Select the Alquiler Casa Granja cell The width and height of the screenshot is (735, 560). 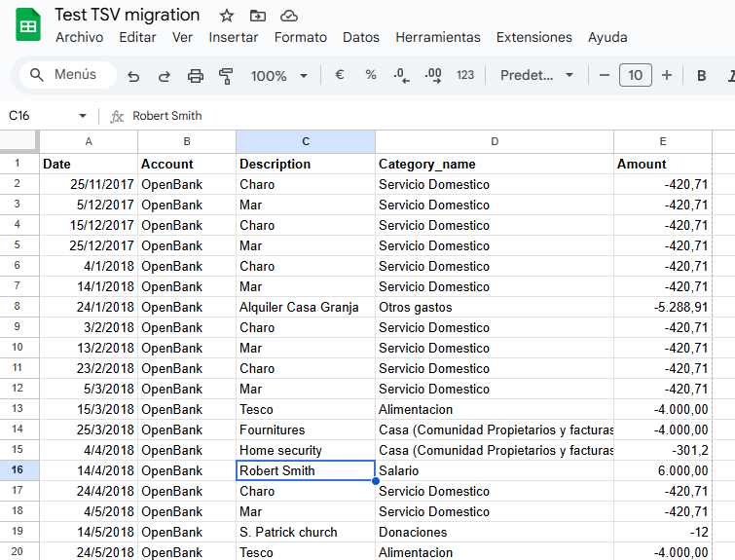click(x=306, y=307)
